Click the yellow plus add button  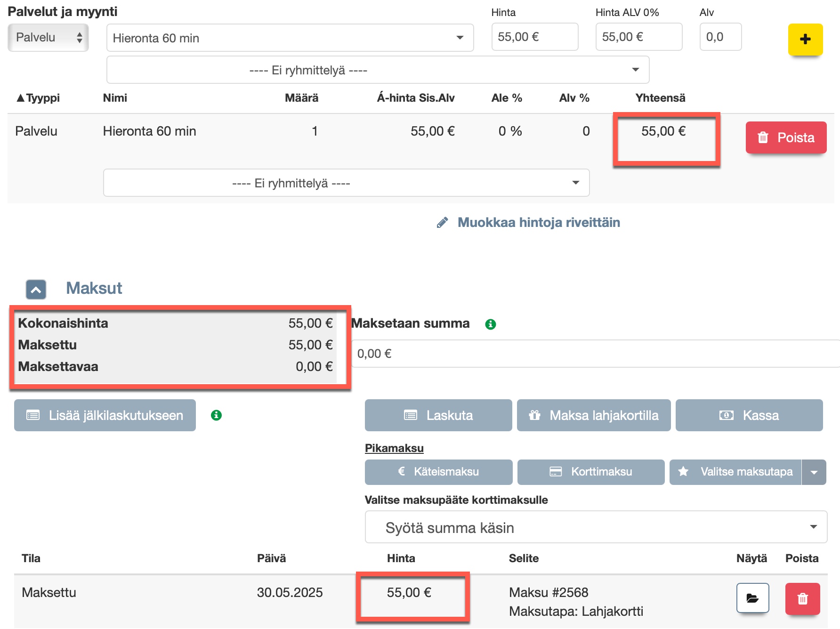coord(805,40)
